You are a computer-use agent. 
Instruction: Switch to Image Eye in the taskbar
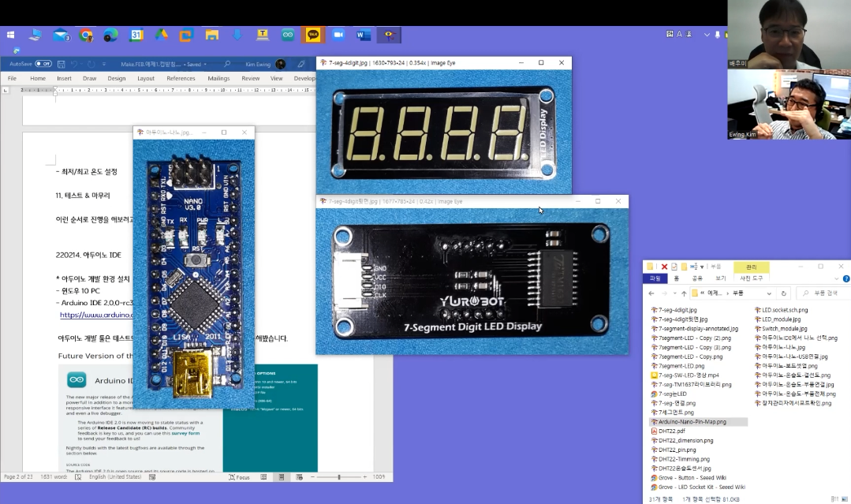coord(389,35)
